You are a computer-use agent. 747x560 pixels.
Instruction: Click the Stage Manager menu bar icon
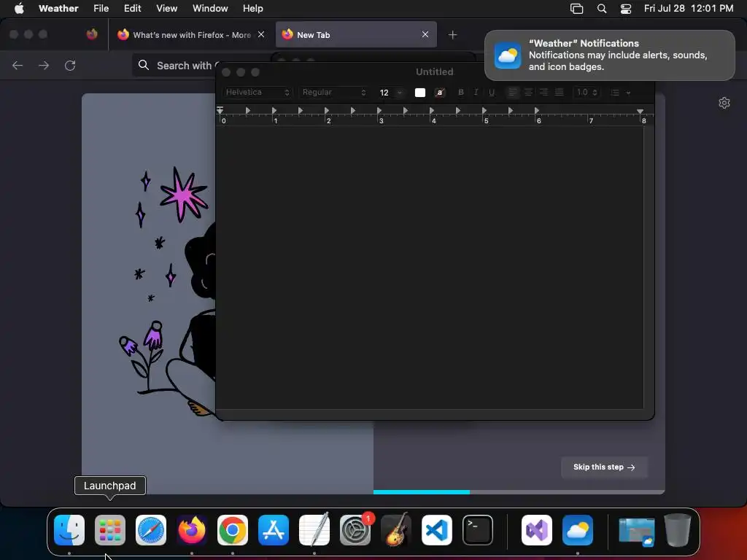click(x=576, y=9)
